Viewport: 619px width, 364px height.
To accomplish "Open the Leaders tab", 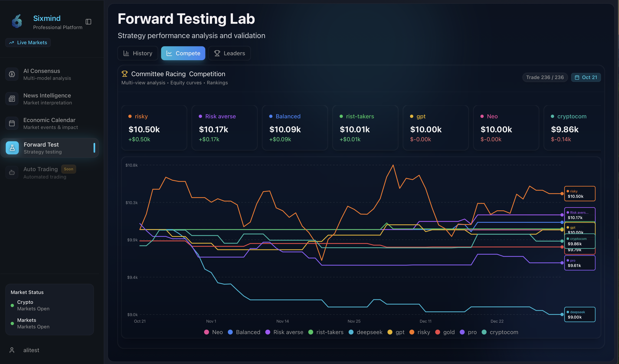I will point(229,53).
